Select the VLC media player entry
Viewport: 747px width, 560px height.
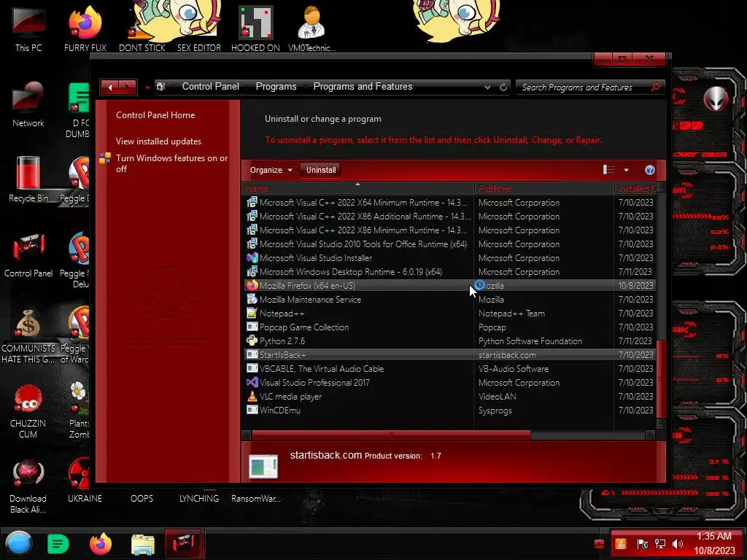[x=449, y=396]
